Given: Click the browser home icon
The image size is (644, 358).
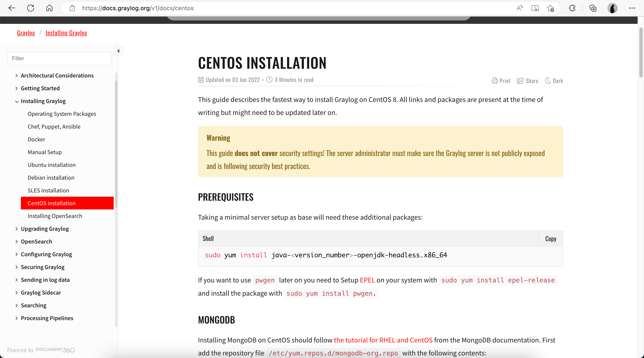Looking at the screenshot, I should point(49,8).
